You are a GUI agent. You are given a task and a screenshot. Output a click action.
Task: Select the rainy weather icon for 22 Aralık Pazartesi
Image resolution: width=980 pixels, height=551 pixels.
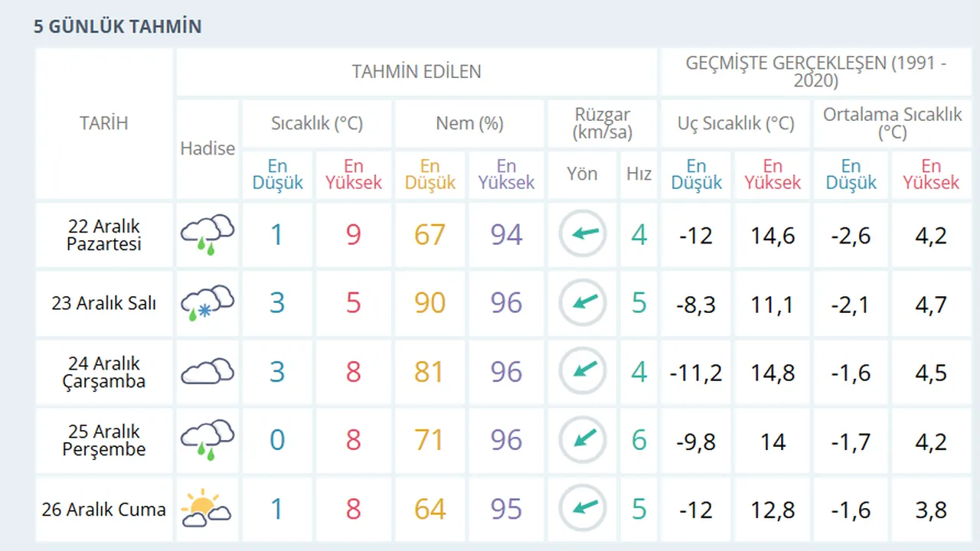pos(207,234)
